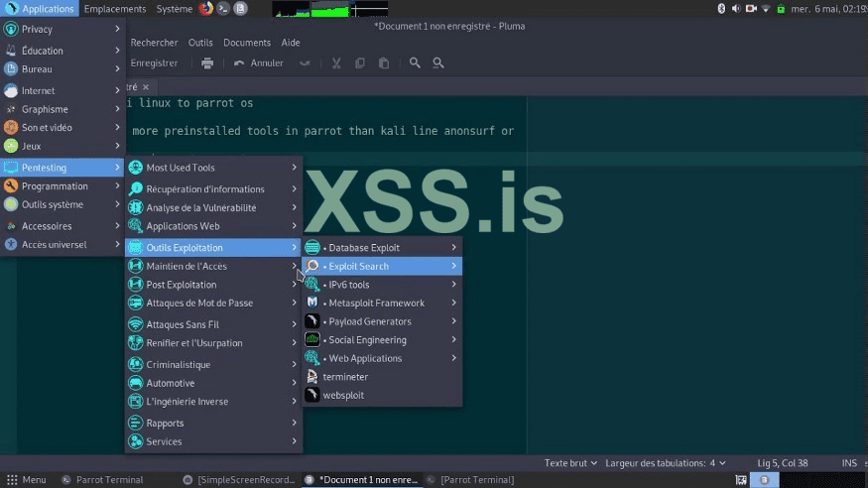Click the Automotive car icon
Image resolution: width=868 pixels, height=488 pixels.
tap(136, 383)
